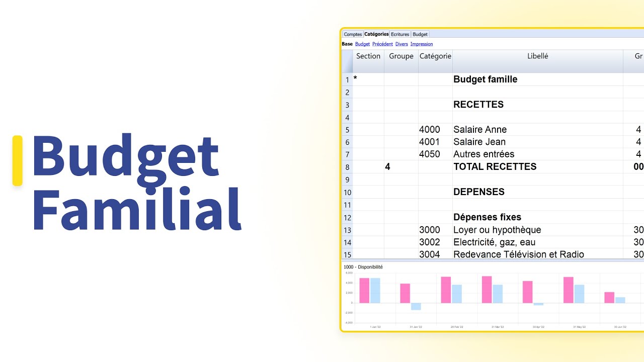
Task: Select the 'Salaire Anne' cell
Action: point(538,130)
